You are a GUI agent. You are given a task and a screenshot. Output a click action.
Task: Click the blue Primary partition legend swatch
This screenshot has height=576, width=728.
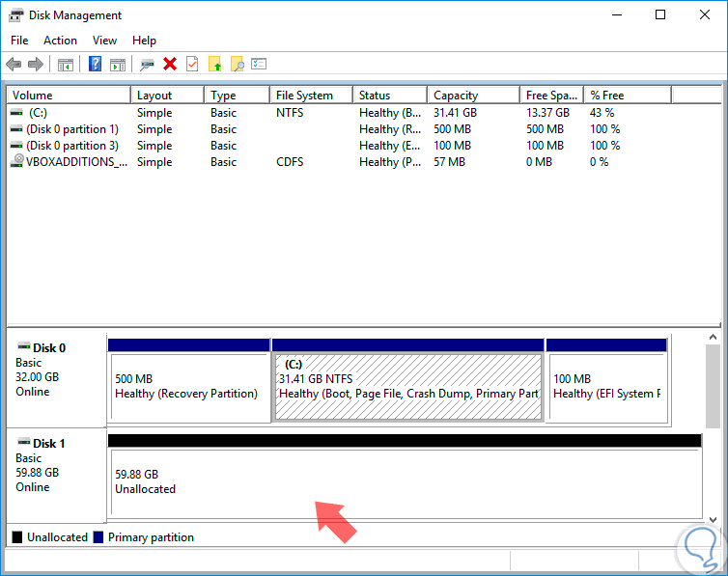click(98, 537)
